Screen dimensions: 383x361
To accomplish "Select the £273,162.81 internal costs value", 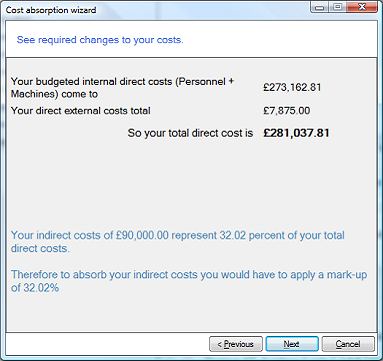I will 292,87.
